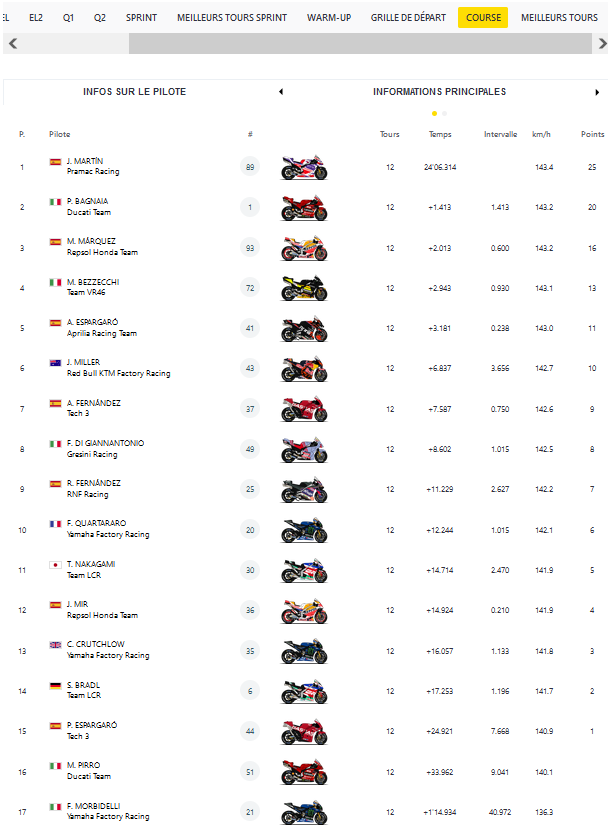Open the Meilleurs Tours Sprint tab
The width and height of the screenshot is (608, 832).
pos(232,18)
